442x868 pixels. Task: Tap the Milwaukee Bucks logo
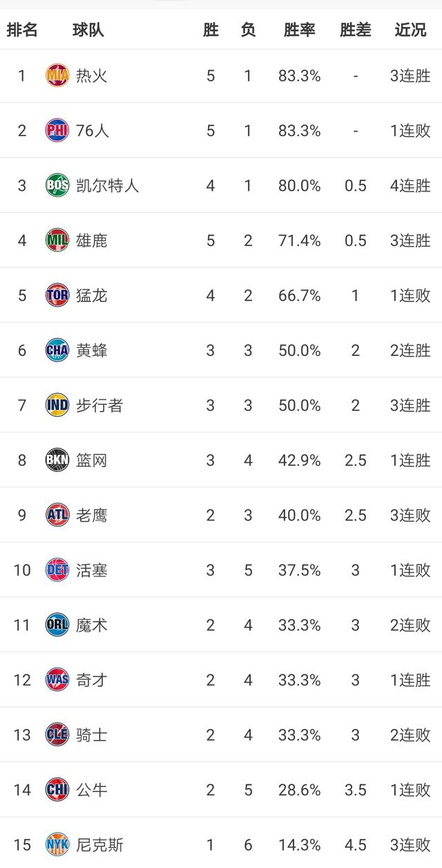pyautogui.click(x=57, y=240)
